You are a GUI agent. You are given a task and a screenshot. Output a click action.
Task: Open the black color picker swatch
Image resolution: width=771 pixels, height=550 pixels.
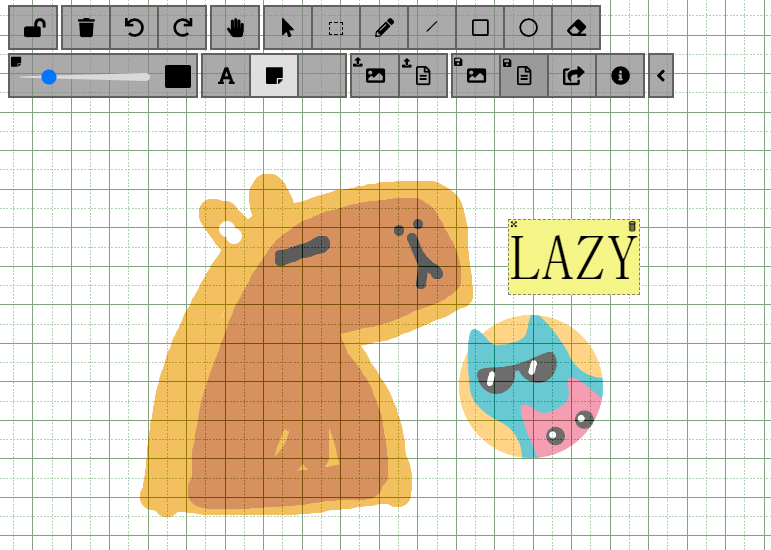[x=178, y=77]
